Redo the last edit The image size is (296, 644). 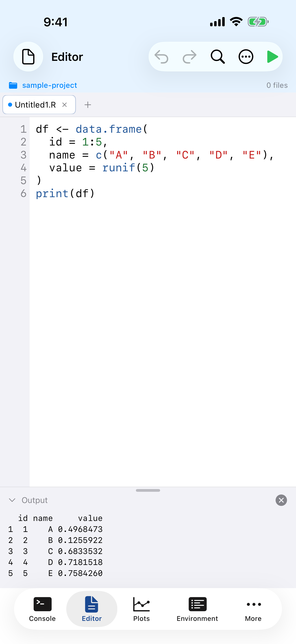[190, 57]
